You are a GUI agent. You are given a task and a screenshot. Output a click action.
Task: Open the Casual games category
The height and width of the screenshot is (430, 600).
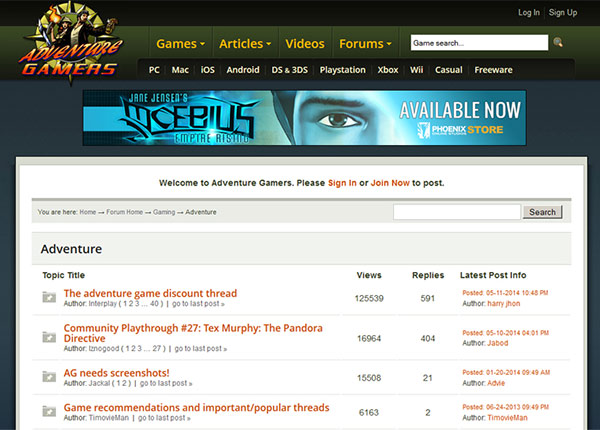[x=448, y=70]
